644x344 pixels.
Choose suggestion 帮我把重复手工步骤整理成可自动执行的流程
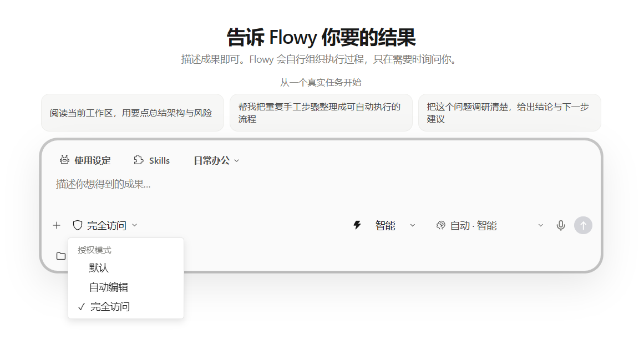coord(321,113)
